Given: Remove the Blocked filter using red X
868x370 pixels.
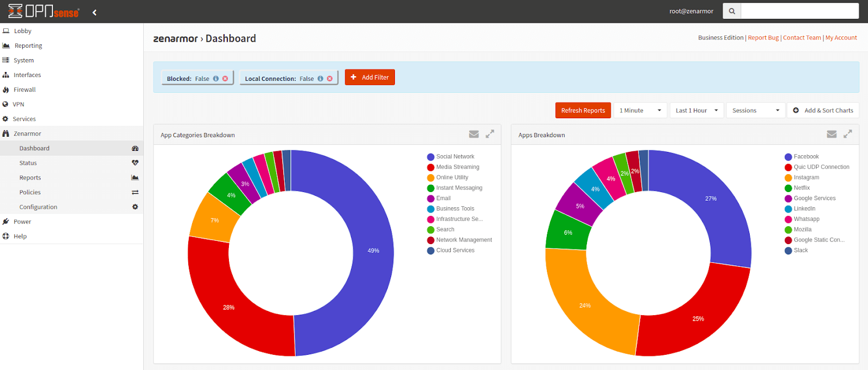Looking at the screenshot, I should point(225,79).
